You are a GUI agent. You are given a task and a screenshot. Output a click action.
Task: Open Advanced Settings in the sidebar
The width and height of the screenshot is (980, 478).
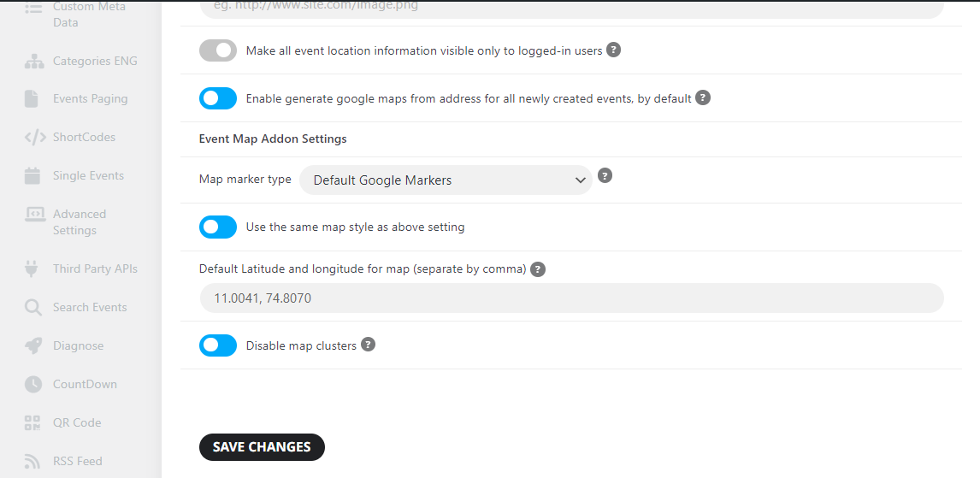click(x=80, y=221)
